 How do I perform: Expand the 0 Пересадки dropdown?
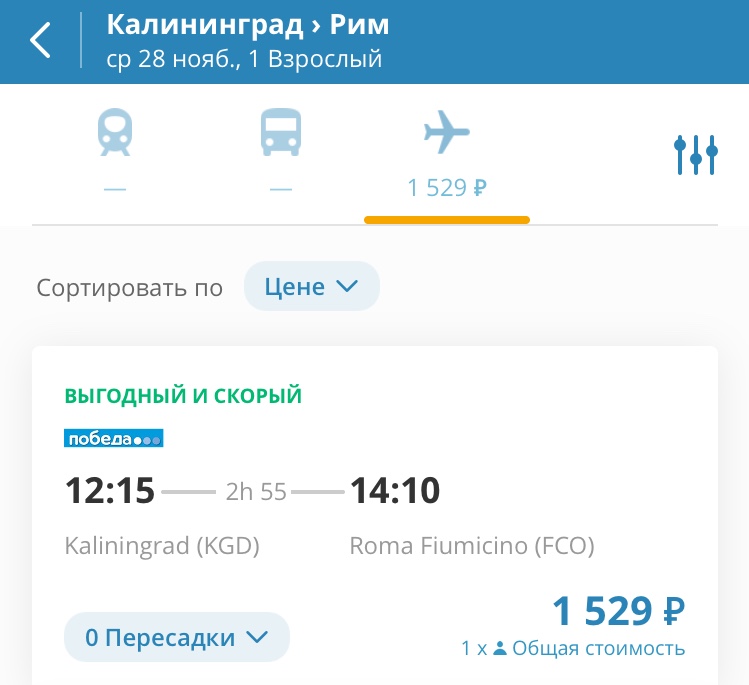(177, 637)
